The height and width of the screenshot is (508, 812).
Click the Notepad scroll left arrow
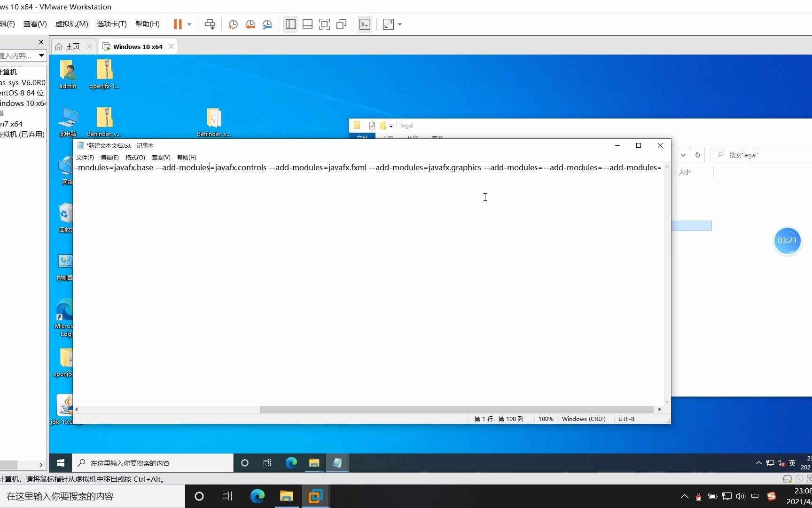(77, 409)
